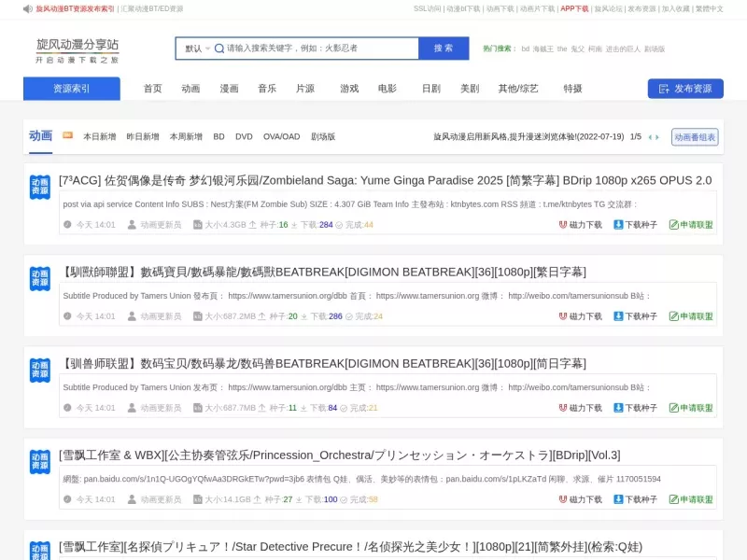Click the 柯南 hot search keyword
The image size is (747, 560).
[595, 49]
